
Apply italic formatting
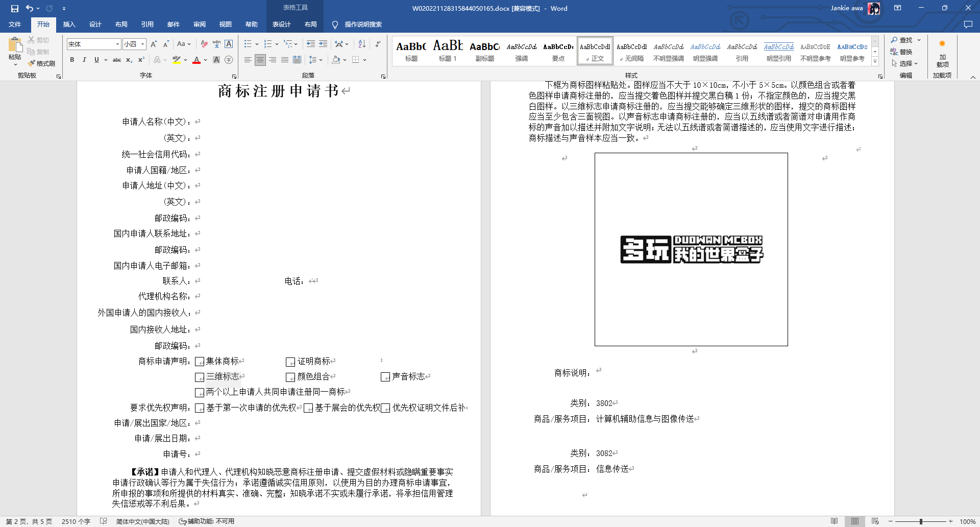point(84,60)
